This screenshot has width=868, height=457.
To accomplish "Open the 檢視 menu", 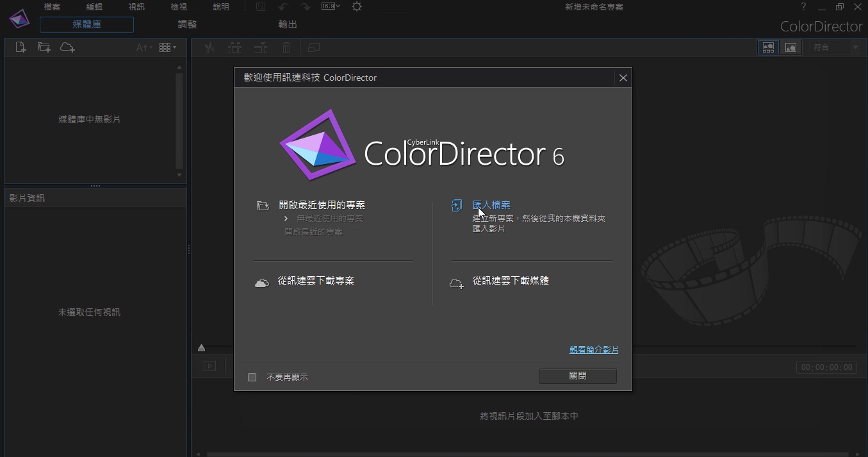I will (x=179, y=7).
